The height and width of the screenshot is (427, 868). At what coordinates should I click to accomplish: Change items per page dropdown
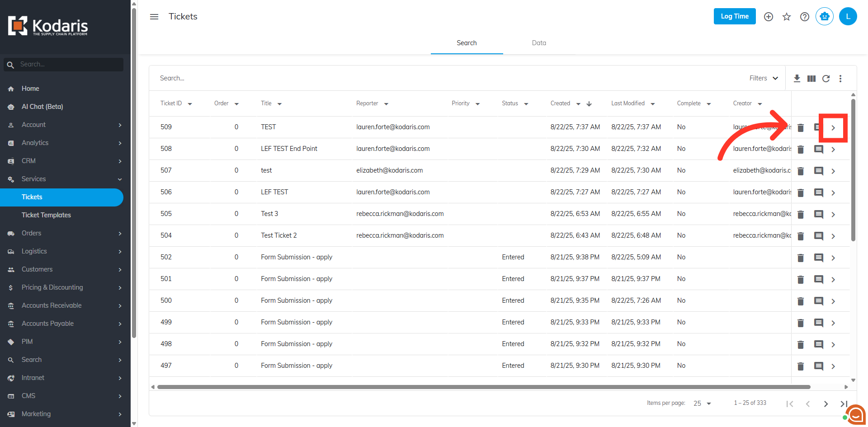(702, 404)
